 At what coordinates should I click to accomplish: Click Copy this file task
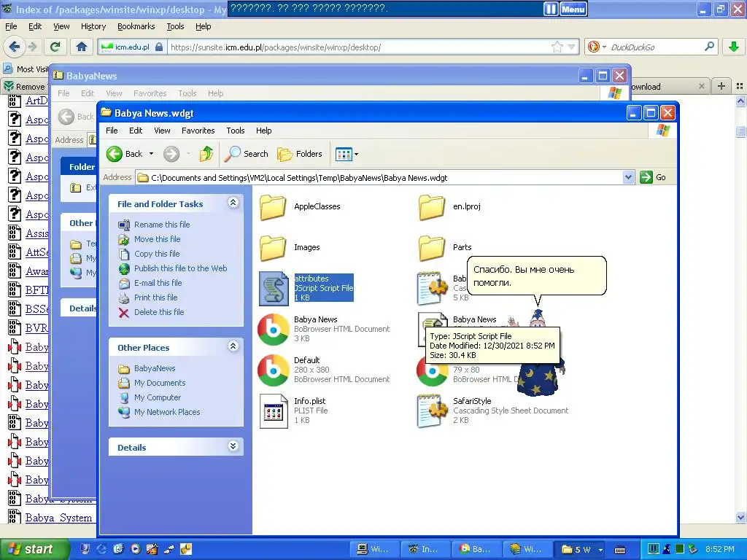point(157,254)
